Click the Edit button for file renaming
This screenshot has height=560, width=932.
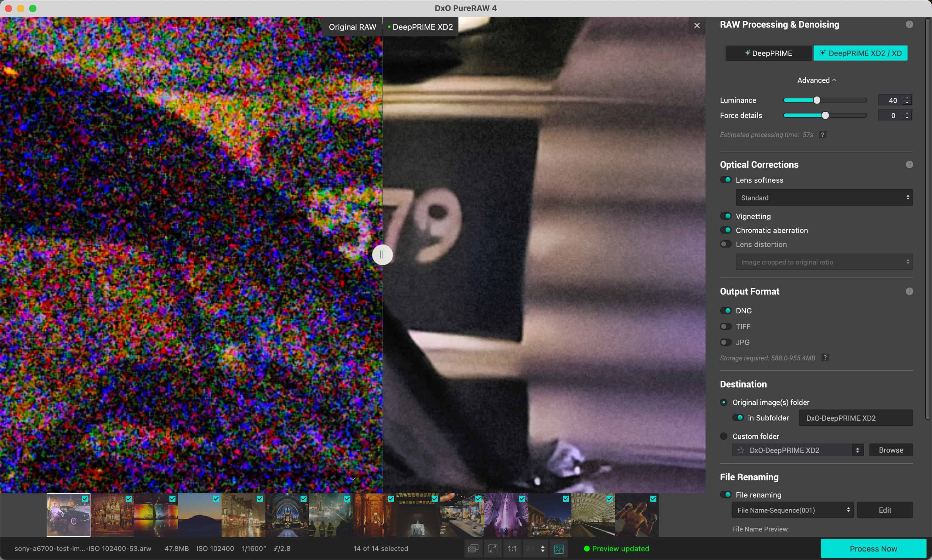[885, 510]
